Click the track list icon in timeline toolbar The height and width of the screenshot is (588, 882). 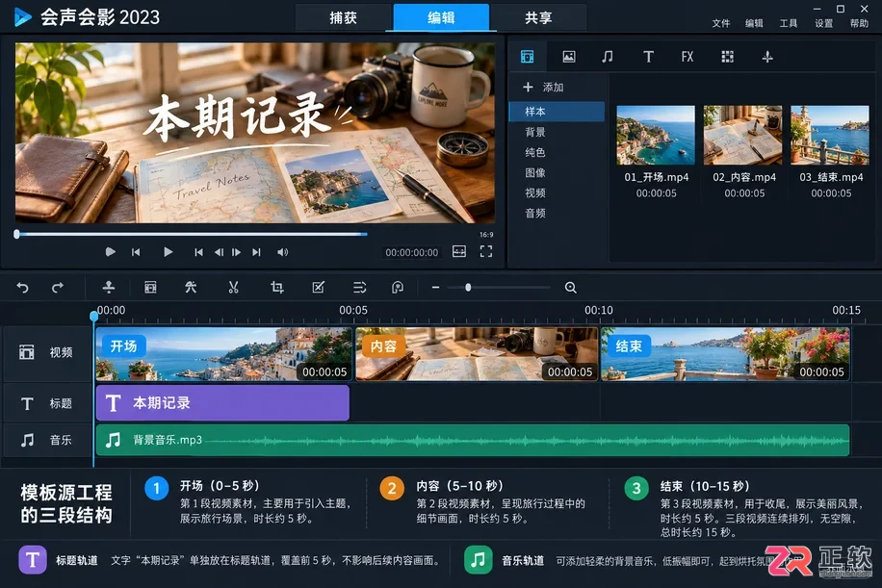pyautogui.click(x=359, y=287)
